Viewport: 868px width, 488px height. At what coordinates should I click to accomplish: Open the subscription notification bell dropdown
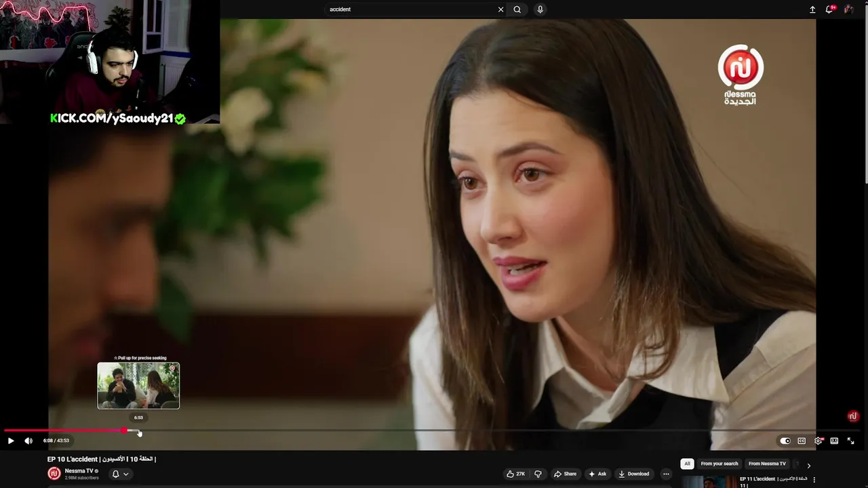pyautogui.click(x=120, y=474)
